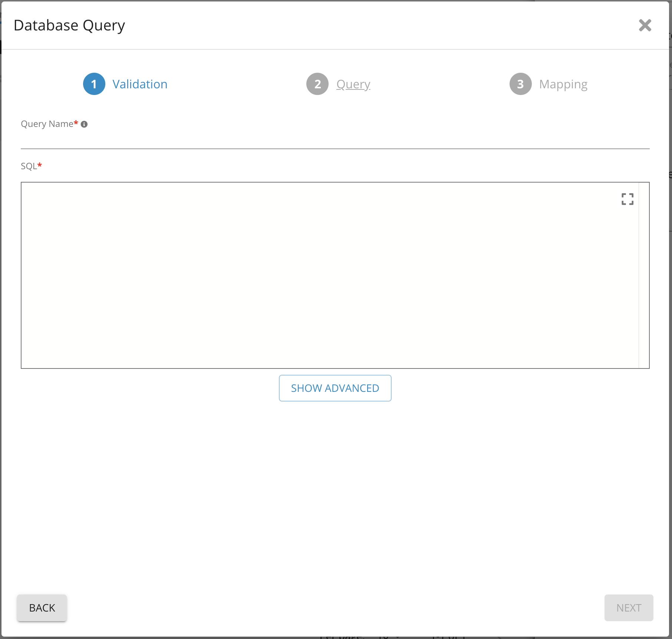Expand SQL editor to fullscreen
Viewport: 672px width, 639px height.
(627, 199)
